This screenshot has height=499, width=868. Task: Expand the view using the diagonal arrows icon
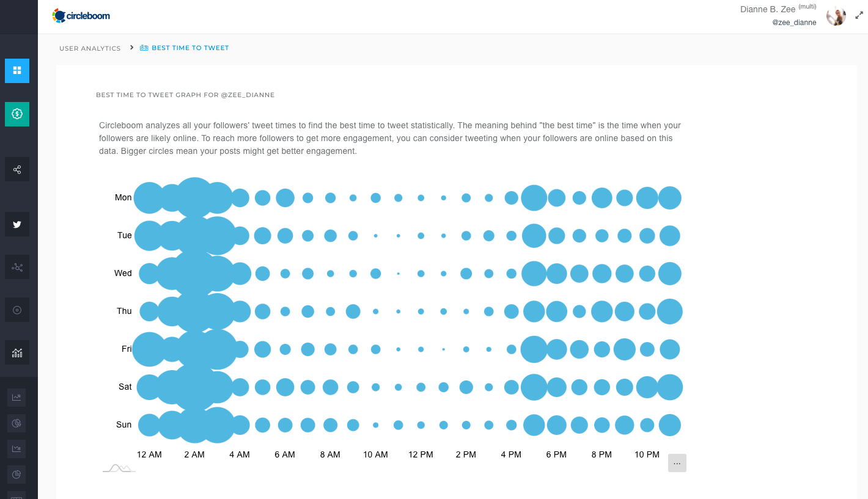(858, 15)
